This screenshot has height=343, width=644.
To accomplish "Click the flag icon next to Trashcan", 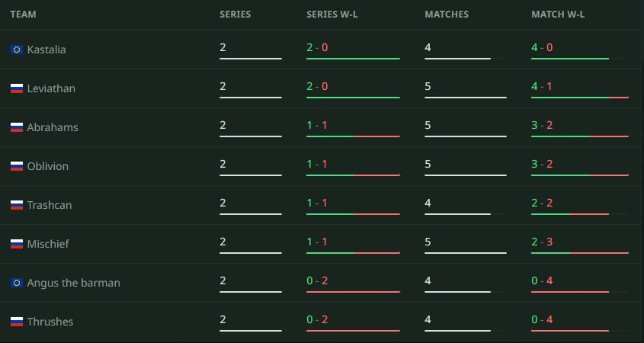I will 17,205.
